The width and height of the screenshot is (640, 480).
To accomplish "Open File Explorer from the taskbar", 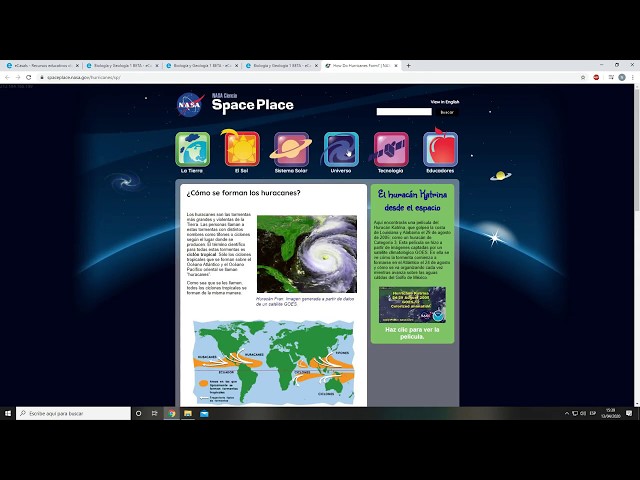I will click(x=188, y=413).
